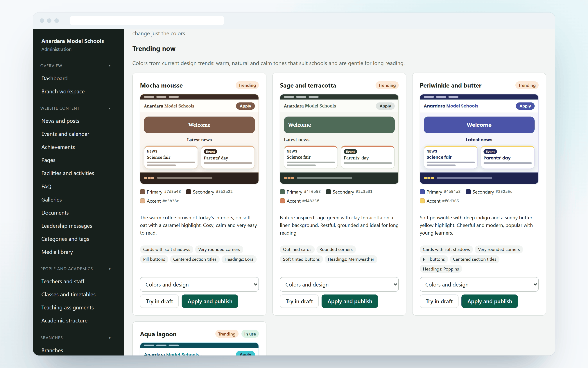
Task: Collapse the PEOPLE AND ACADEMICS section
Action: (76, 269)
